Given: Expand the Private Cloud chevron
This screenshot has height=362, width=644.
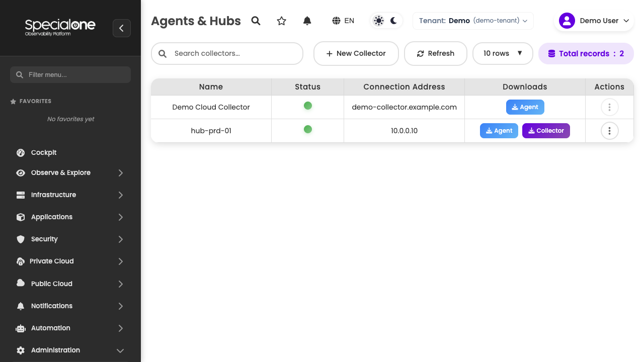Looking at the screenshot, I should 121,261.
